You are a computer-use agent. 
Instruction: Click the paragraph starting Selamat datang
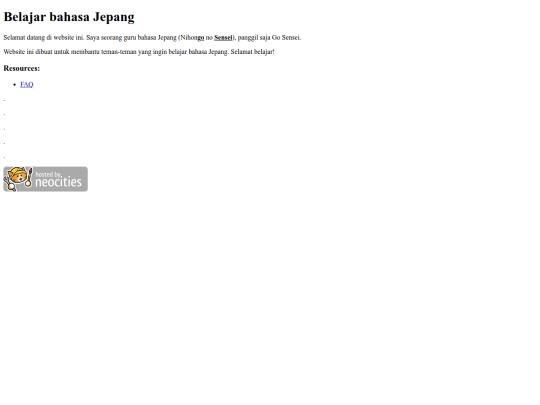pyautogui.click(x=152, y=38)
